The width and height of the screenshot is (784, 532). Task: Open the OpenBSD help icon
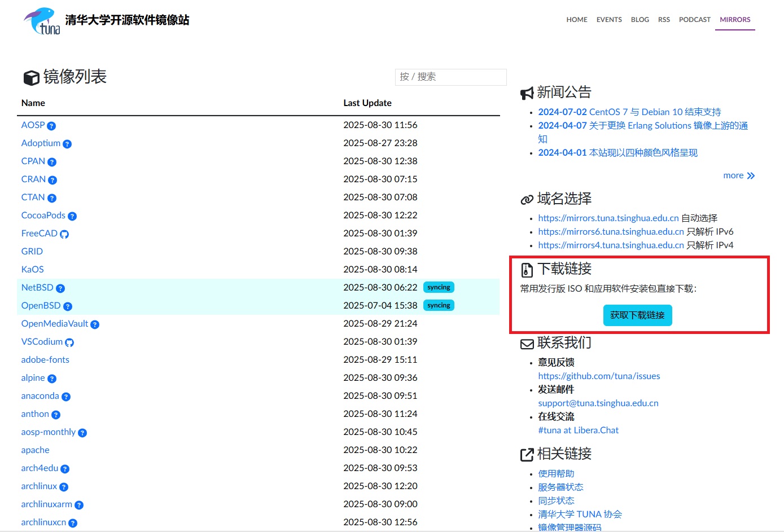point(68,306)
